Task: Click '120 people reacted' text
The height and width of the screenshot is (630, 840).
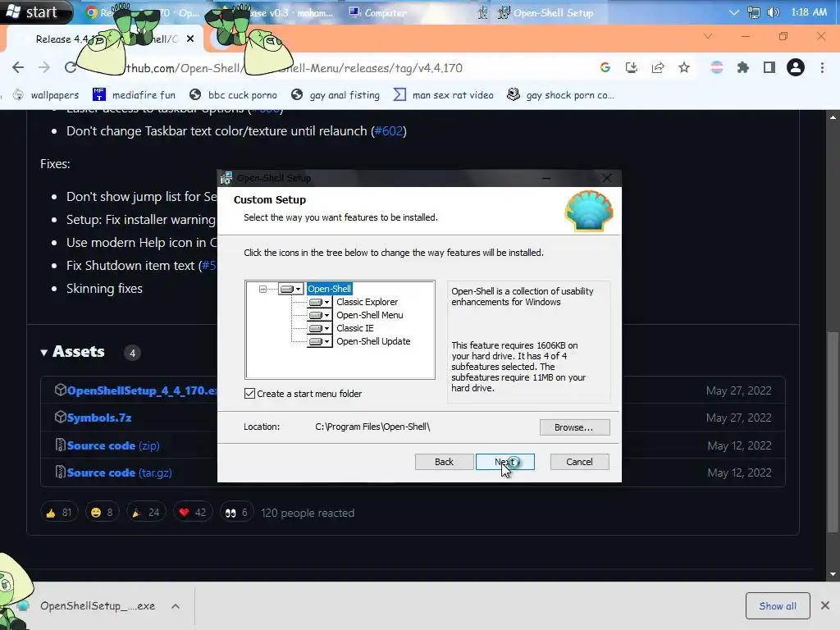Action: coord(308,513)
